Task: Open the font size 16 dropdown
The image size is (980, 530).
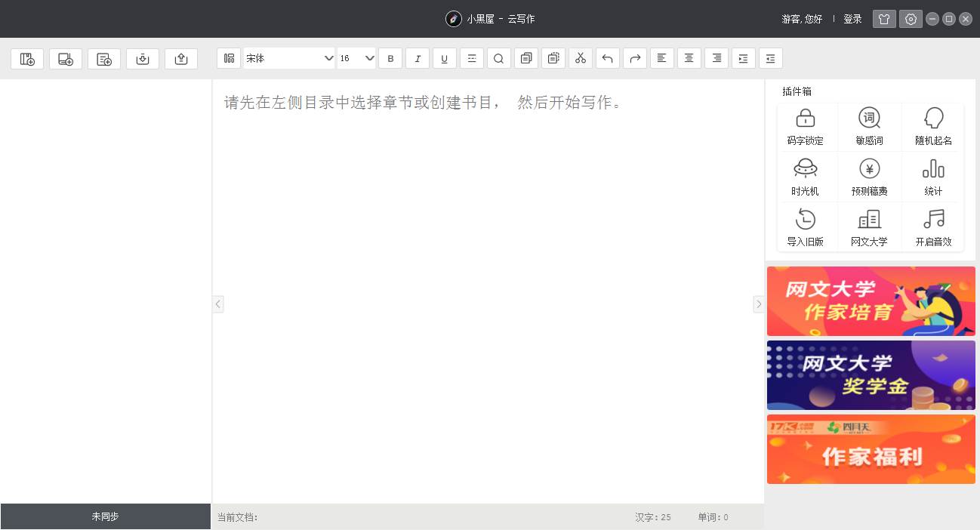Action: 356,57
